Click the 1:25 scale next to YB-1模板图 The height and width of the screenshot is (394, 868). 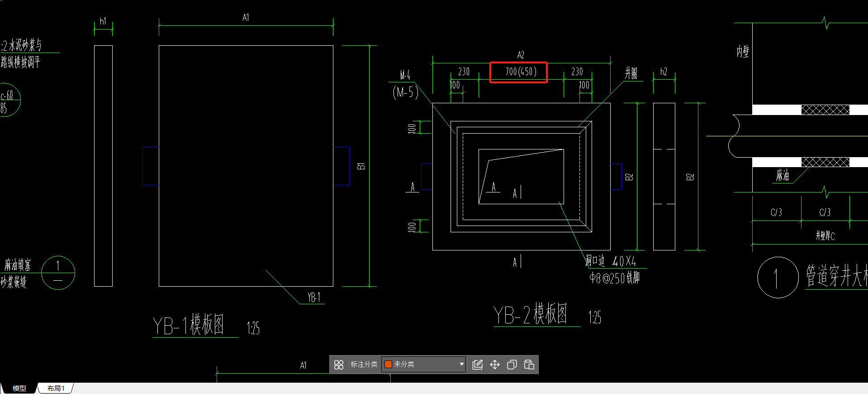click(253, 328)
